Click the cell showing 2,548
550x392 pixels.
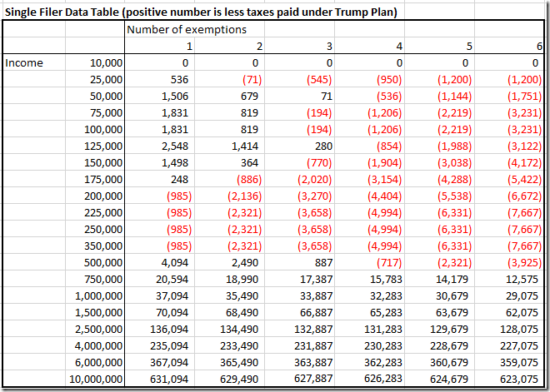click(x=160, y=146)
